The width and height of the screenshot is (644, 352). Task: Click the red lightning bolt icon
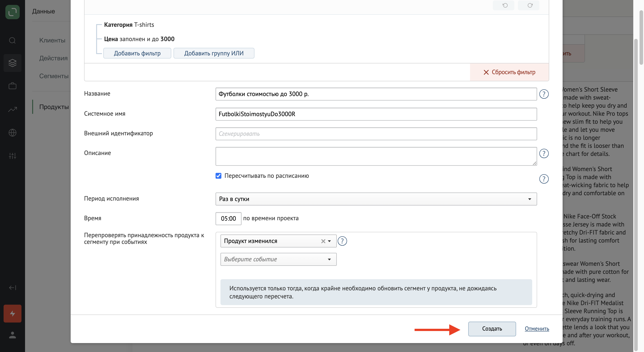point(12,313)
